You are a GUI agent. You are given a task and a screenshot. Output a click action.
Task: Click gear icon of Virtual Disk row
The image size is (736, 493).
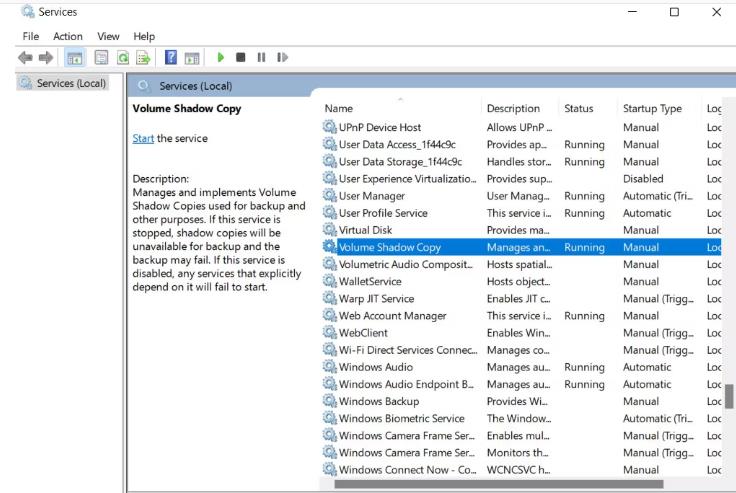pos(330,230)
